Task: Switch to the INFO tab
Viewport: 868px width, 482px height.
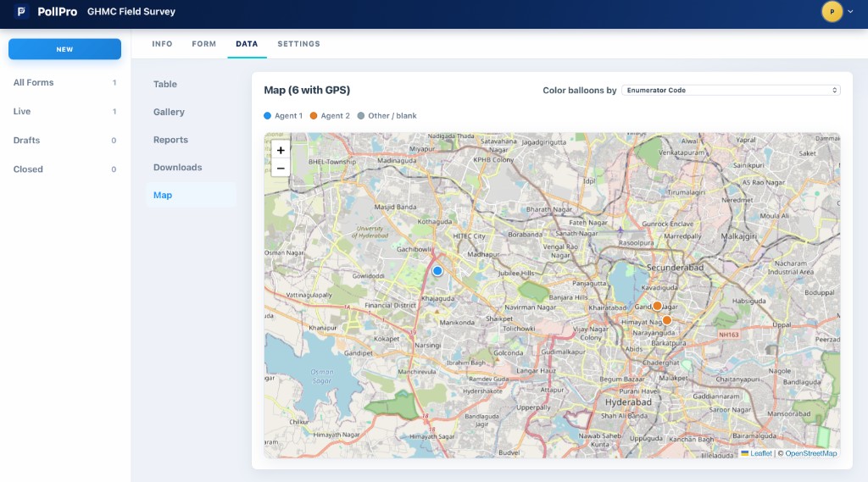Action: pos(162,44)
